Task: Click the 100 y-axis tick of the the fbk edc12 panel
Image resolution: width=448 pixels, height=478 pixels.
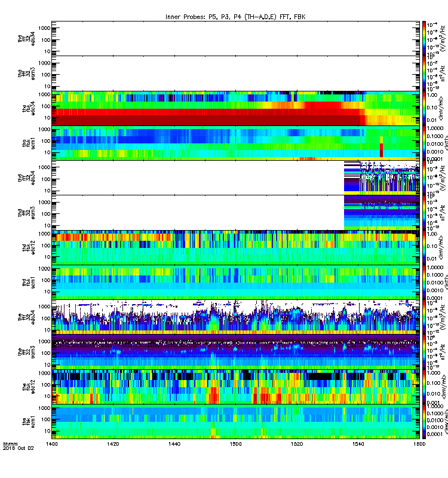Action: [x=46, y=385]
